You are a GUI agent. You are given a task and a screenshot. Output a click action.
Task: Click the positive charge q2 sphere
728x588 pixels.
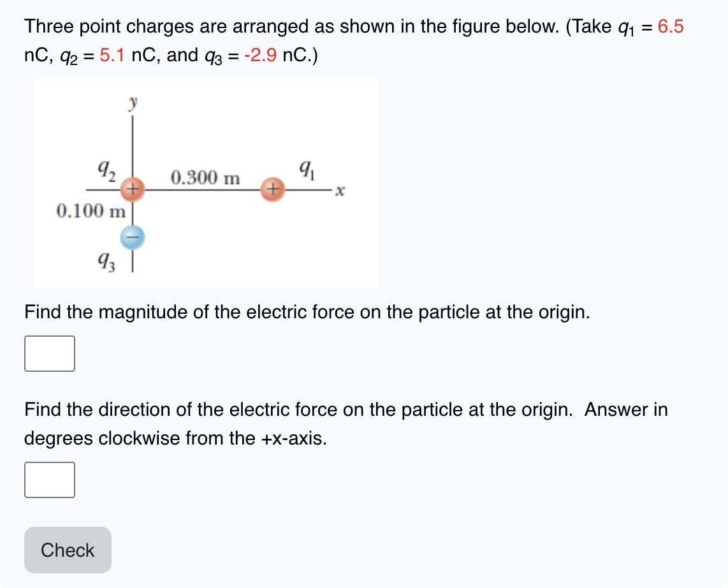pos(132,189)
